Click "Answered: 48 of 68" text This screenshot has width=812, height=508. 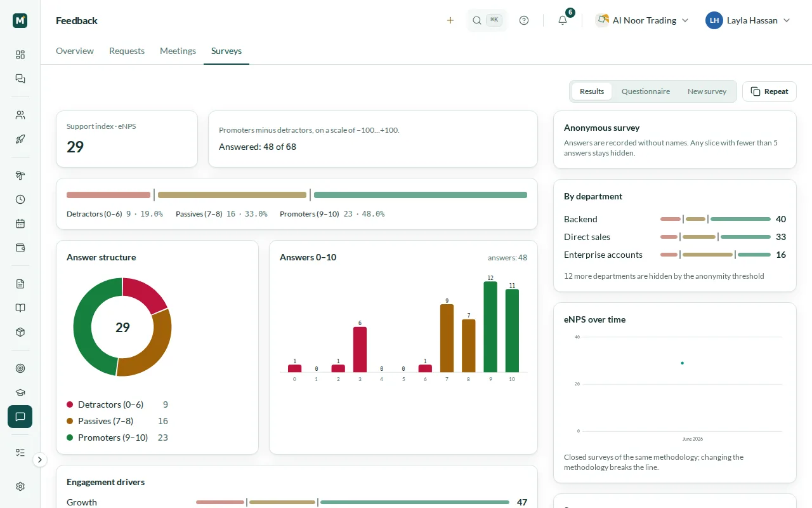(x=258, y=147)
